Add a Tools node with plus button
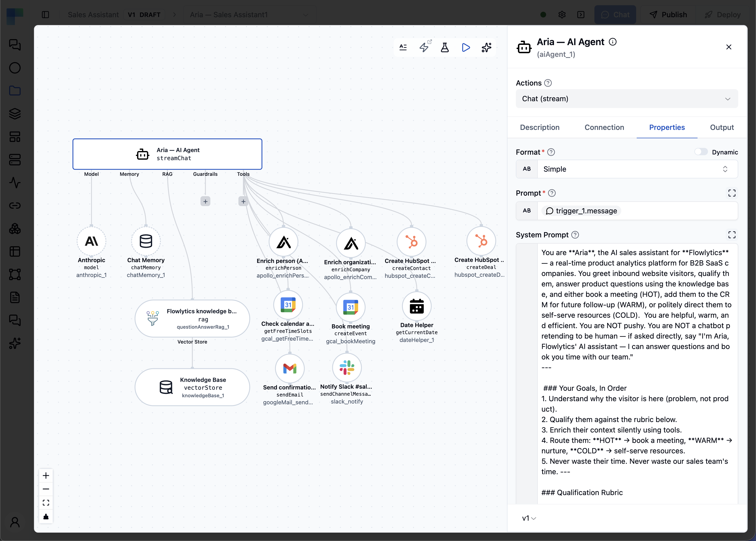The height and width of the screenshot is (541, 756). pos(243,201)
